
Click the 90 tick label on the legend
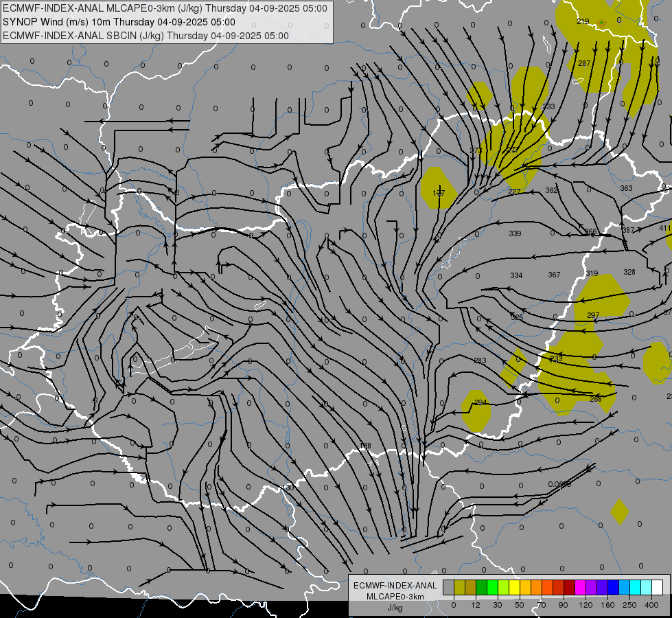[563, 605]
